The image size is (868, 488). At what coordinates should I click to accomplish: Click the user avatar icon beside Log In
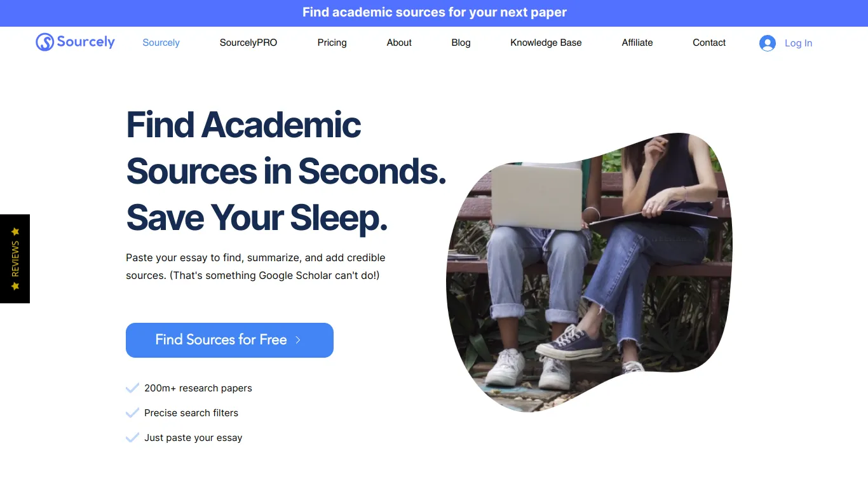(768, 43)
